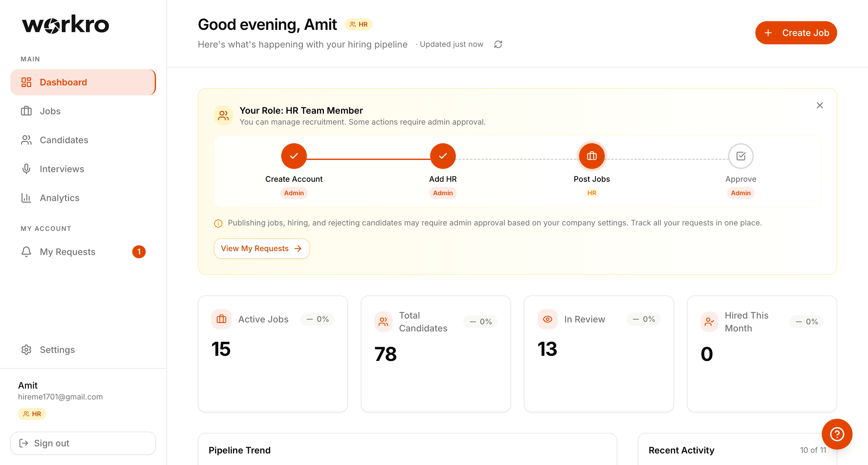Open the Analytics chart icon
Screen dimensions: 868x465
(26, 198)
